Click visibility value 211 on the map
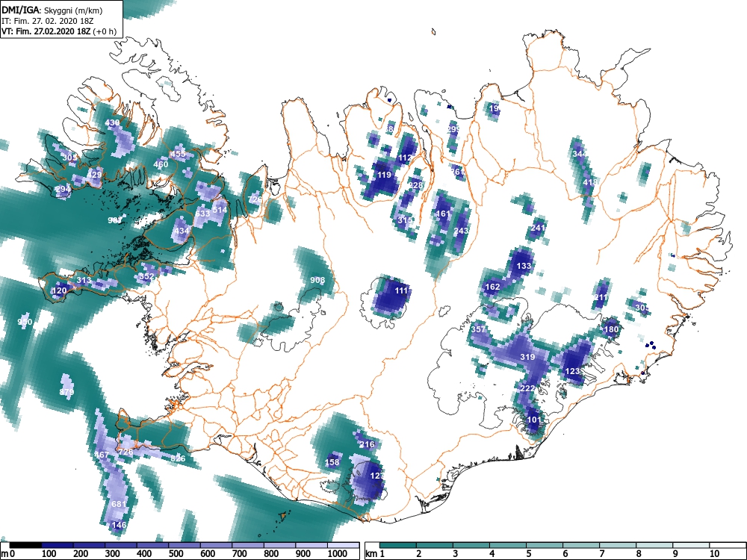Image resolution: width=747 pixels, height=560 pixels. (x=601, y=298)
